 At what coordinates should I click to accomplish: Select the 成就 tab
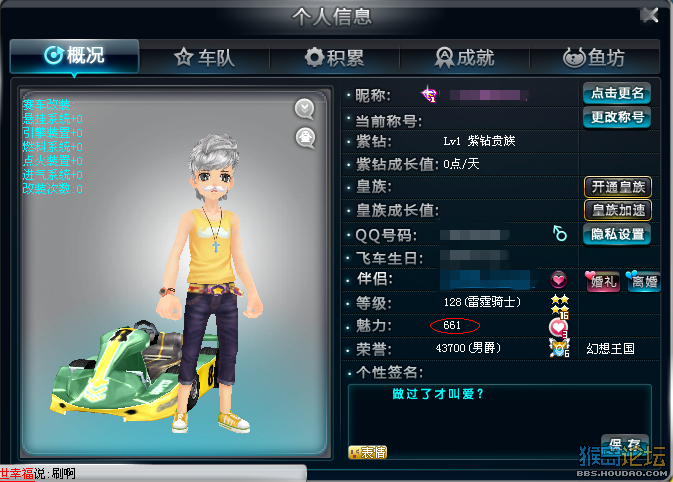(465, 58)
